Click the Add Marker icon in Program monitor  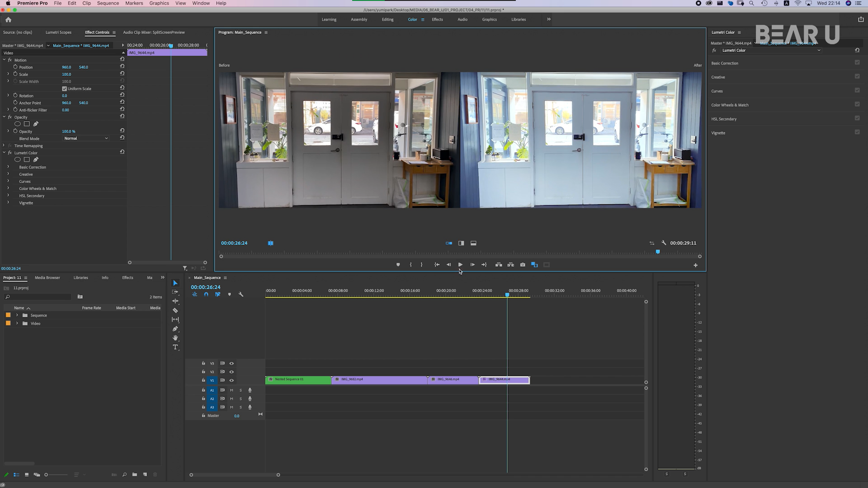(398, 265)
